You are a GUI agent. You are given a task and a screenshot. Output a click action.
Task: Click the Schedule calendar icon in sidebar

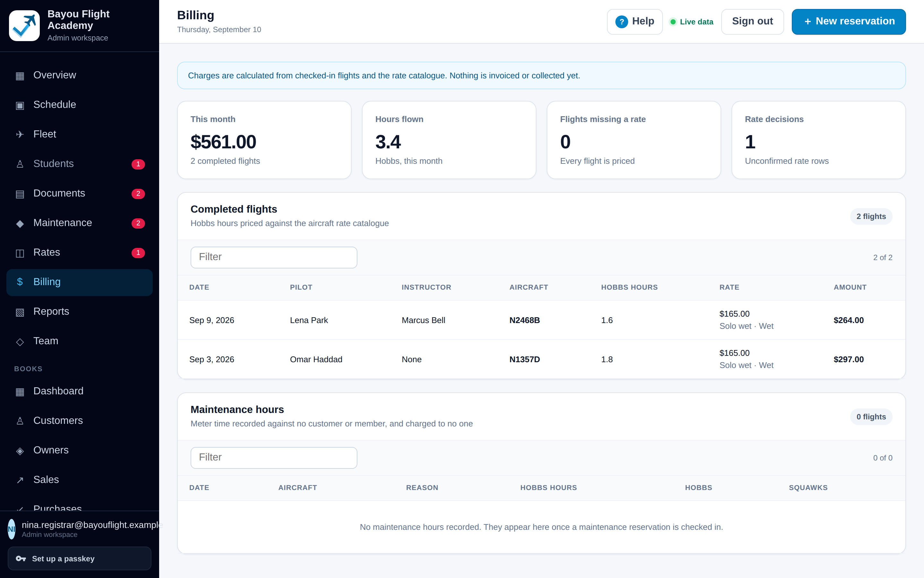(x=20, y=105)
